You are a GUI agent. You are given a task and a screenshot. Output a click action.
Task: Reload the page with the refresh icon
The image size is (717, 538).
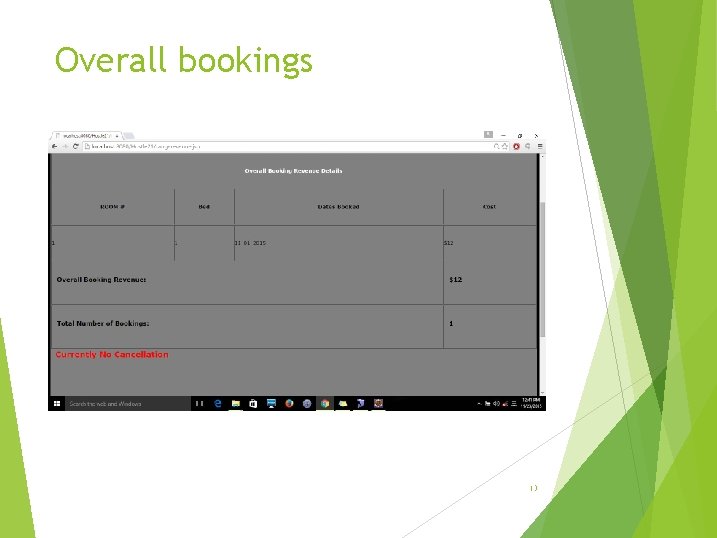(76, 147)
